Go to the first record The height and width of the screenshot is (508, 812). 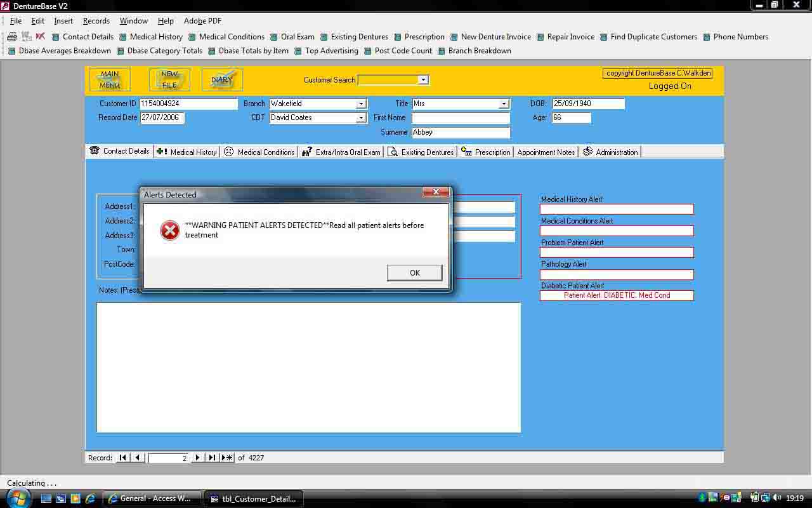[x=123, y=458]
